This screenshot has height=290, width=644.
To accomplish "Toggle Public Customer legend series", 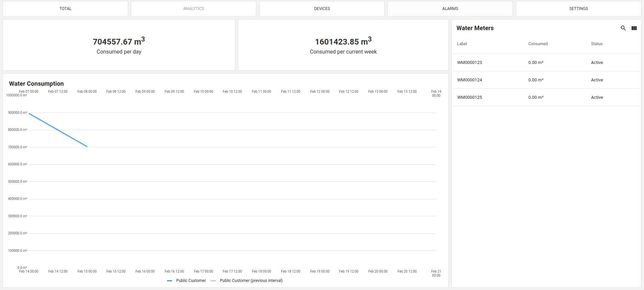I will coord(191,281).
